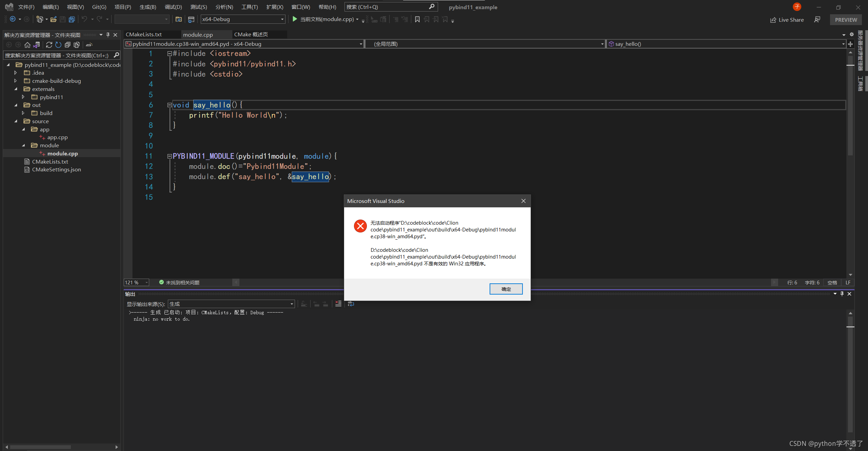The width and height of the screenshot is (868, 451).
Task: Click the green Start Debugging play icon
Action: 295,19
